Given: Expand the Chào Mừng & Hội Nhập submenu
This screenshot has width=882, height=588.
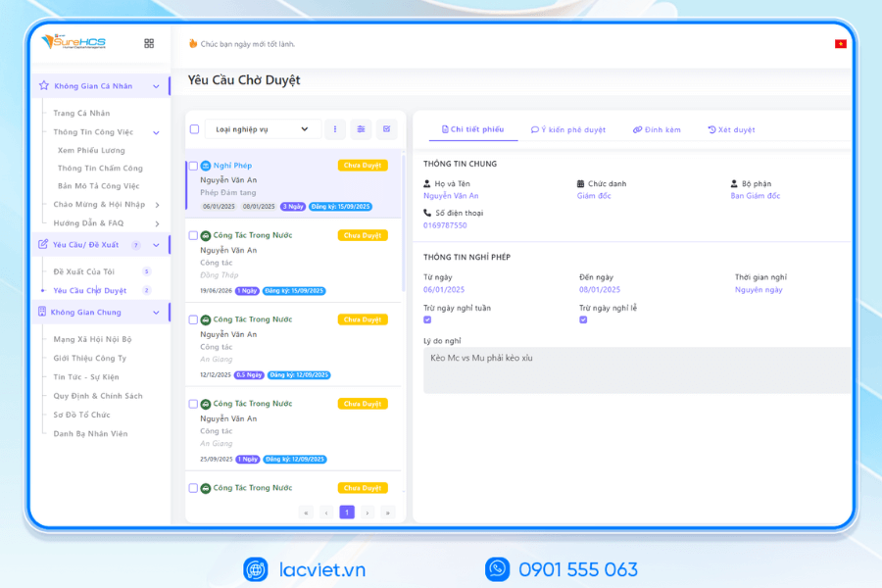Looking at the screenshot, I should coord(157,205).
